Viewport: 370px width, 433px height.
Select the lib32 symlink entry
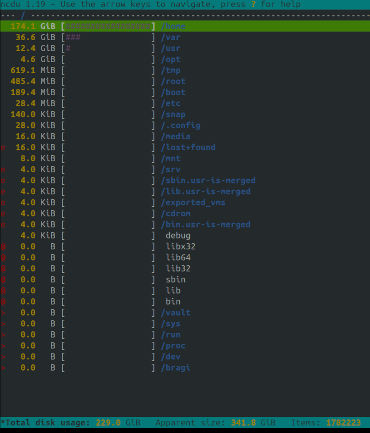(178, 268)
